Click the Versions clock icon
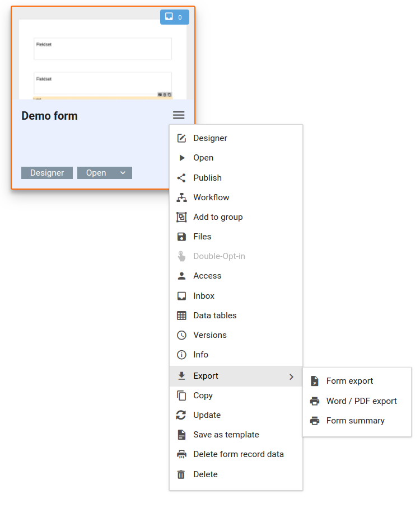Screen dimensions: 420x532 click(x=181, y=335)
